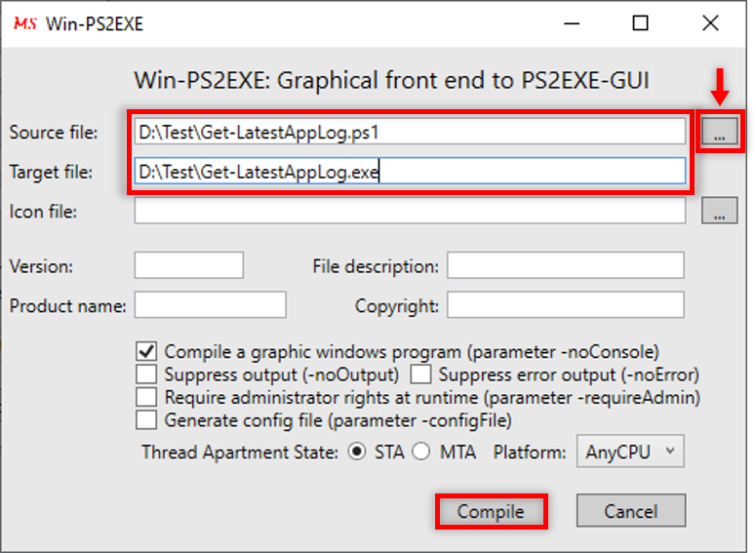Minimize the Win-PS2EXE window
The width and height of the screenshot is (756, 553).
point(572,23)
